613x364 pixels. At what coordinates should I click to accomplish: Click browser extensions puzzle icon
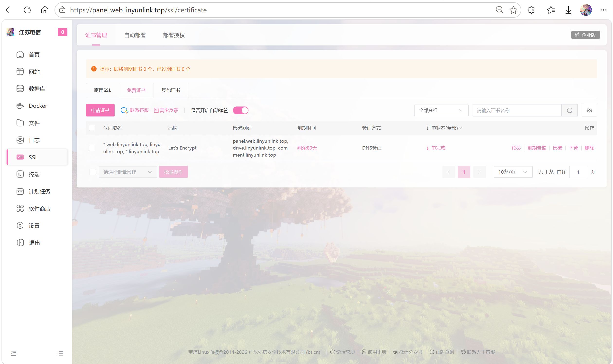pyautogui.click(x=531, y=10)
